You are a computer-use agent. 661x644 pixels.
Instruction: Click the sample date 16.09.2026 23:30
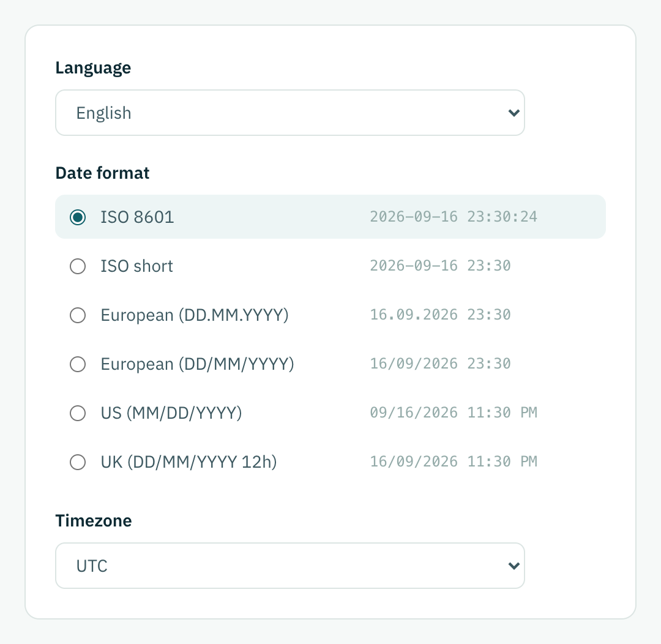click(x=440, y=315)
